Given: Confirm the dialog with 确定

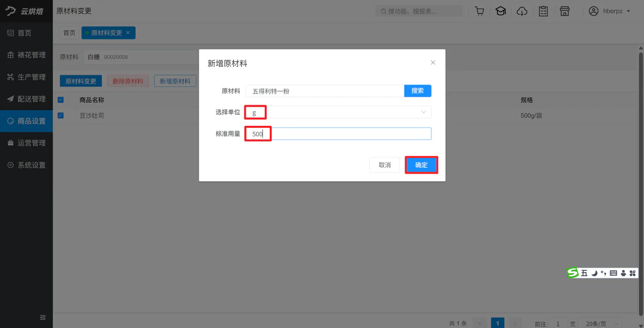Looking at the screenshot, I should [421, 165].
